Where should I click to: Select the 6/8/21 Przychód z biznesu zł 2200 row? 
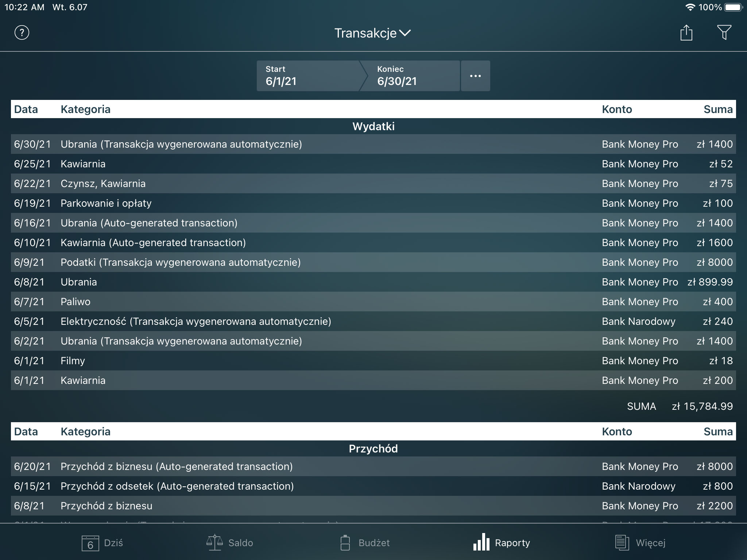tap(373, 506)
